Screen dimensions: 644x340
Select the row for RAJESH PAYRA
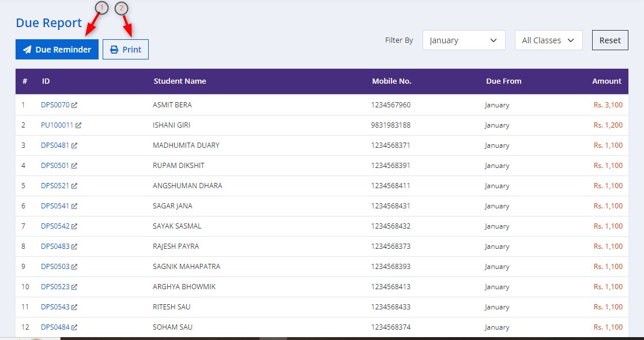(322, 246)
